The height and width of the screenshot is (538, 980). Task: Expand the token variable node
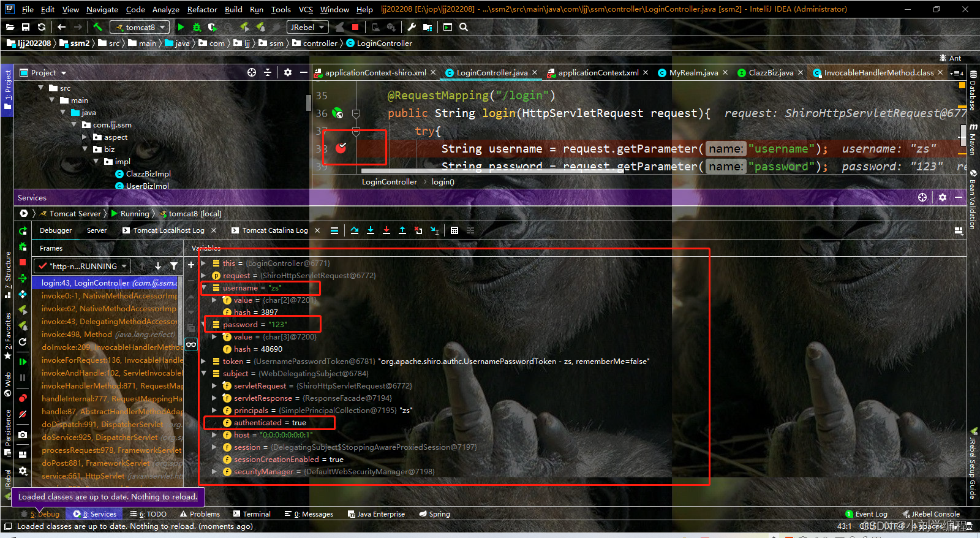click(204, 361)
